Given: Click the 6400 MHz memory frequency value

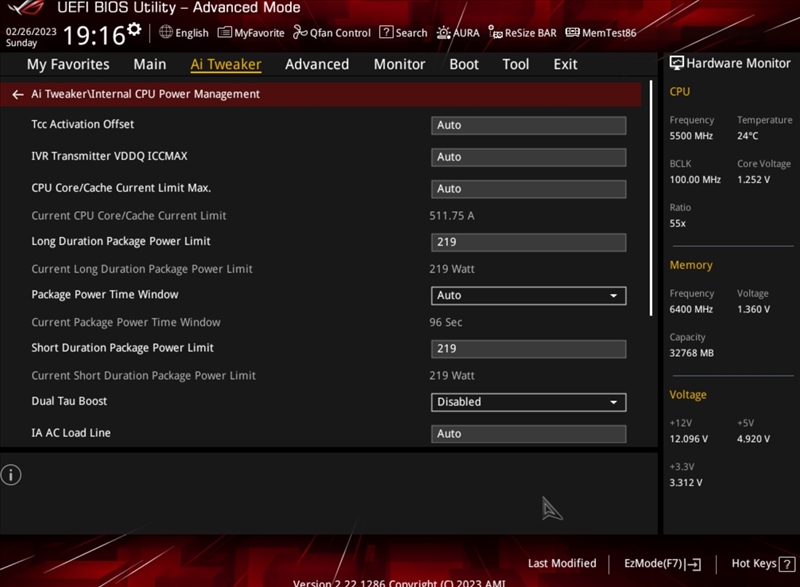Looking at the screenshot, I should (x=691, y=310).
